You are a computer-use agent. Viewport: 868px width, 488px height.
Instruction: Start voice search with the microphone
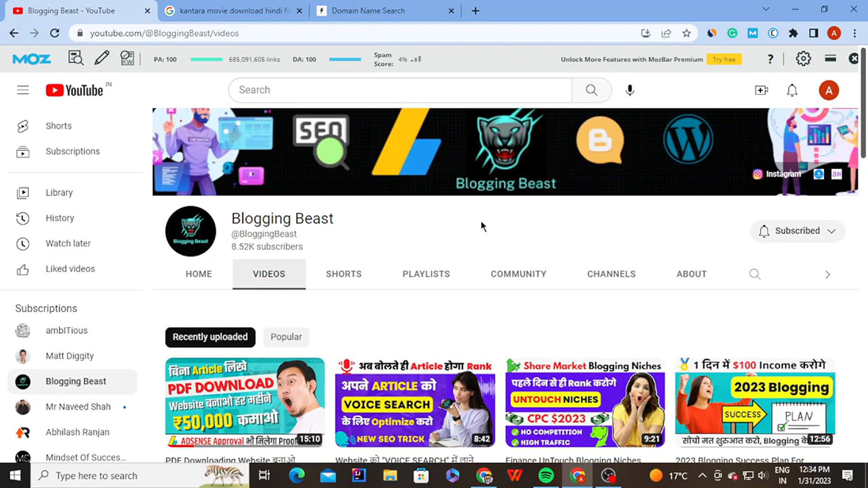(x=630, y=90)
